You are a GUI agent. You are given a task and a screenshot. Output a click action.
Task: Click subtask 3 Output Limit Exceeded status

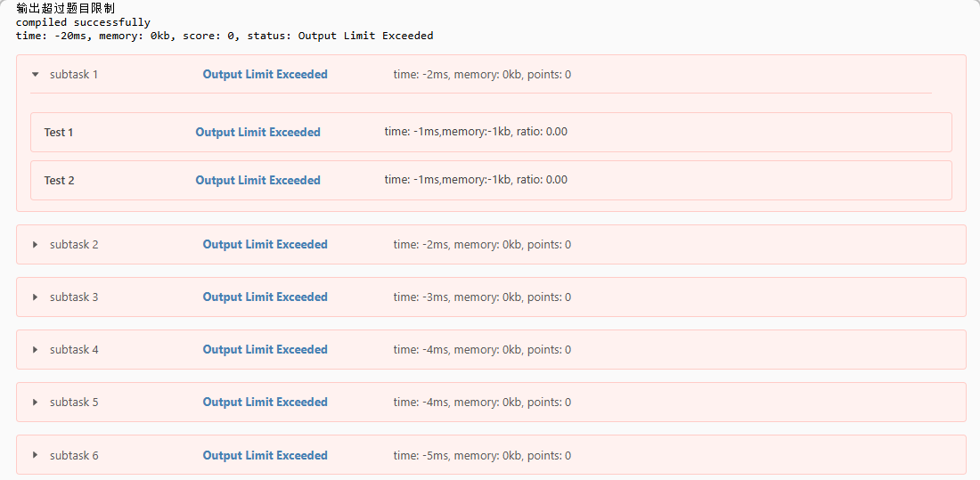(x=265, y=297)
